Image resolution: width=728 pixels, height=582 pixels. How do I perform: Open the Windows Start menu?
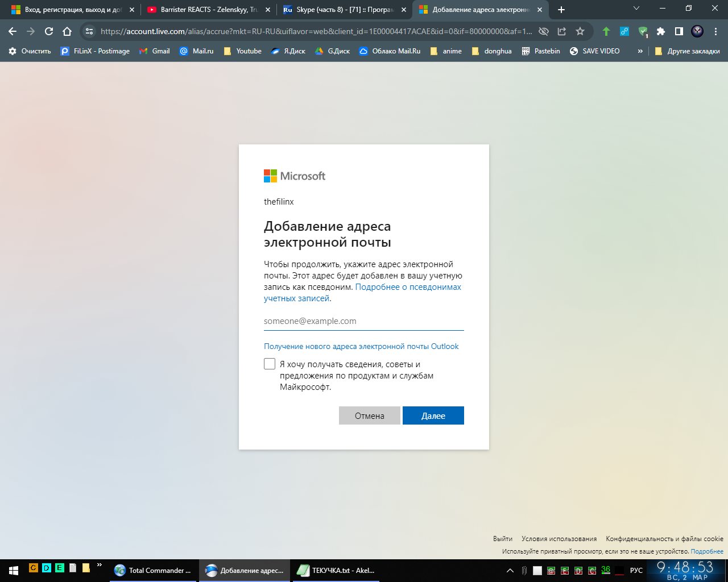pyautogui.click(x=14, y=570)
